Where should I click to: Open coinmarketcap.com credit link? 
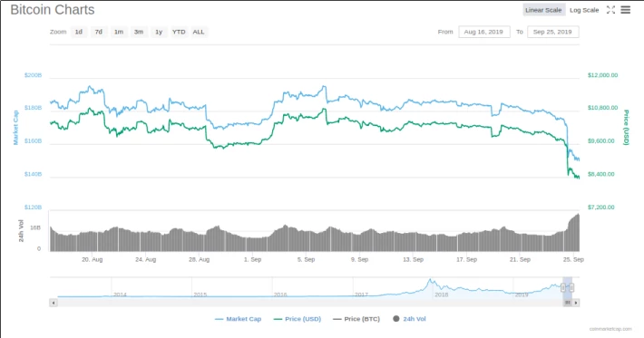[610, 329]
